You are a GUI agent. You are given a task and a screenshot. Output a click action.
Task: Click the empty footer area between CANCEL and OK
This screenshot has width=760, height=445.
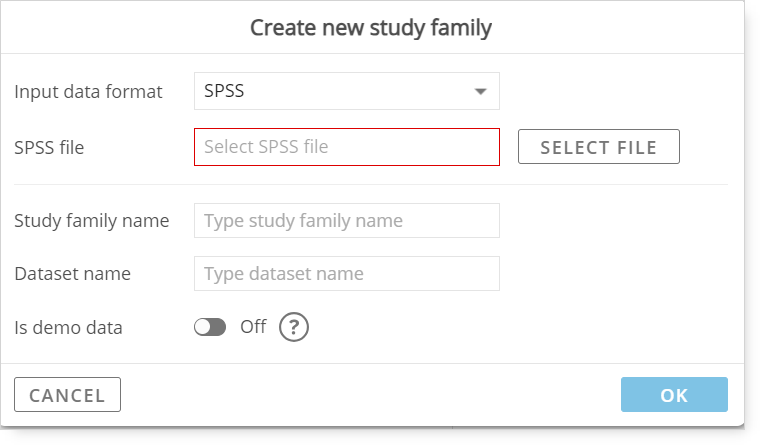[x=371, y=395]
